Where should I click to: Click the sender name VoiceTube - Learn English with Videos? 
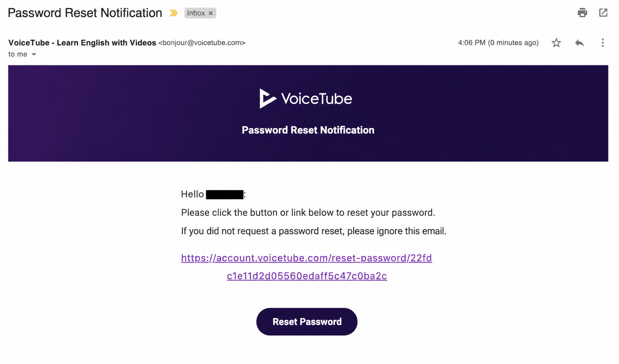click(82, 43)
